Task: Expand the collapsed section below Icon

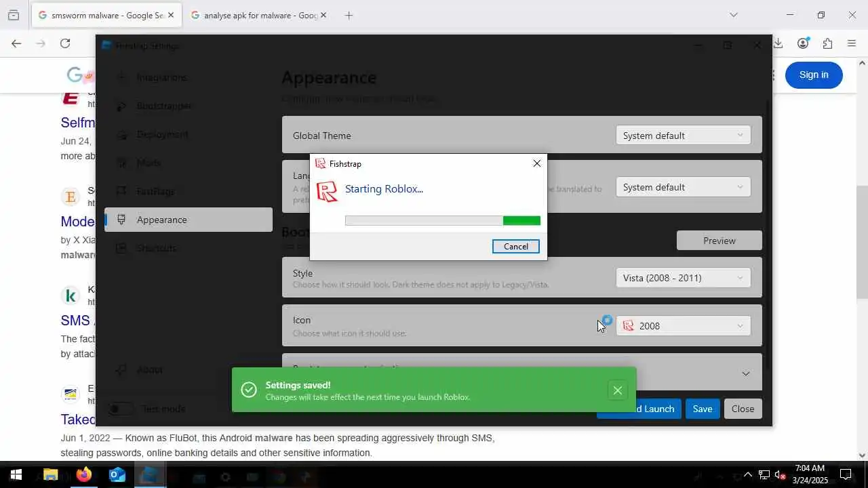Action: 745,373
